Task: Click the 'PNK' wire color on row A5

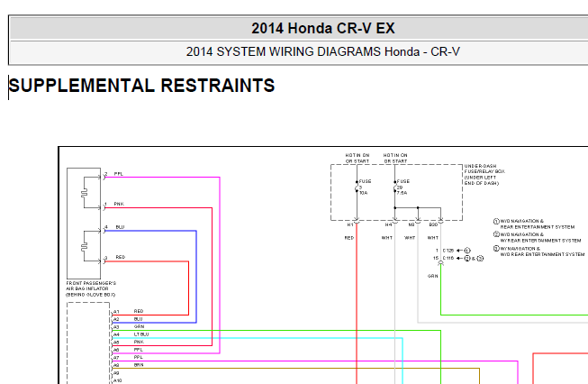Action: 139,343
